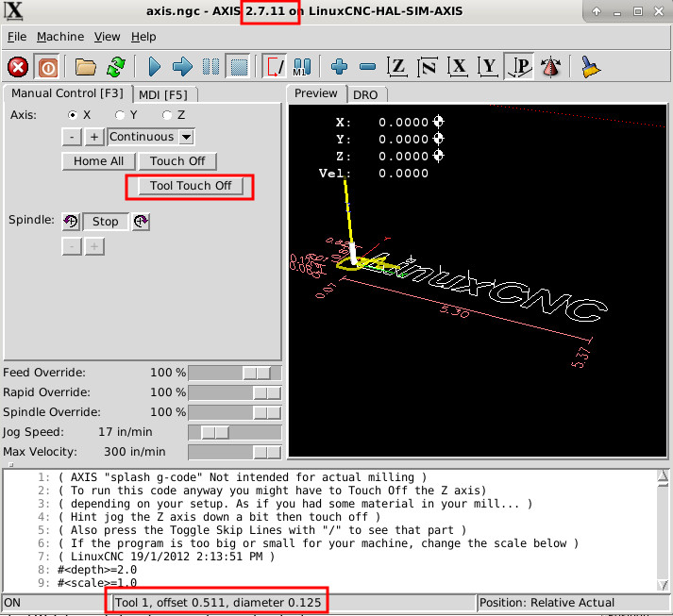Open the Help menu
The width and height of the screenshot is (673, 616).
click(143, 37)
